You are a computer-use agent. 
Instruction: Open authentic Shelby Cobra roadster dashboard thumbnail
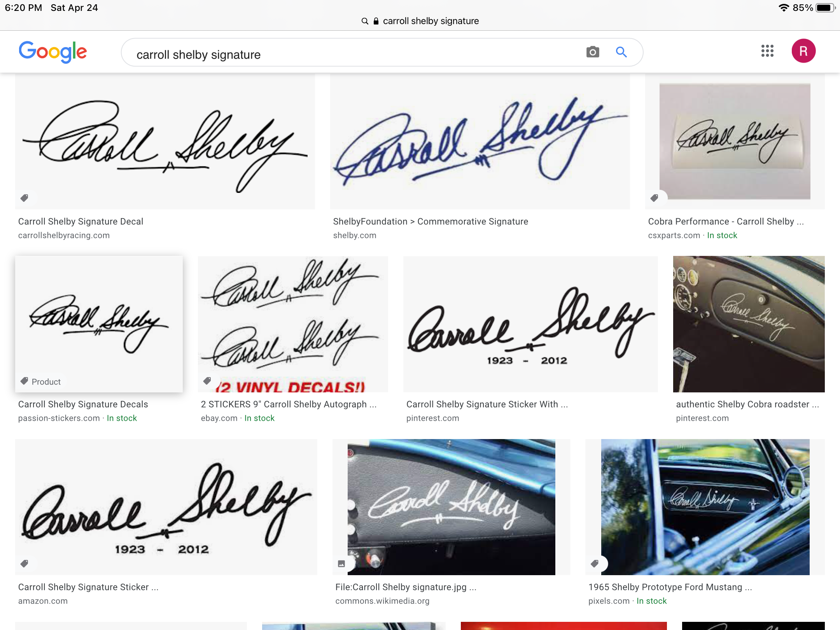[749, 324]
